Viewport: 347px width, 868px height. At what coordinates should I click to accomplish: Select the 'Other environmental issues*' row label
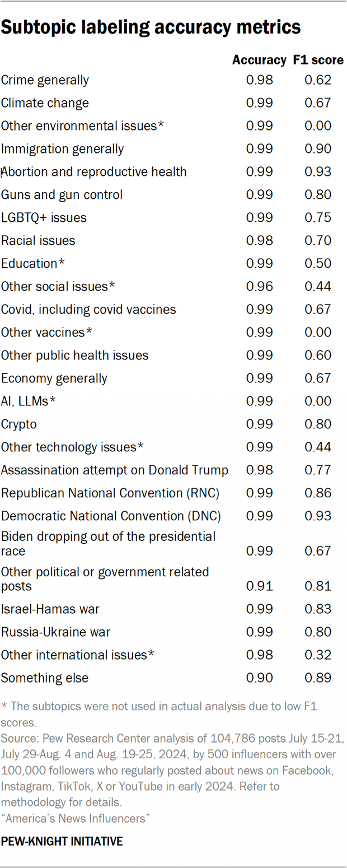point(82,126)
